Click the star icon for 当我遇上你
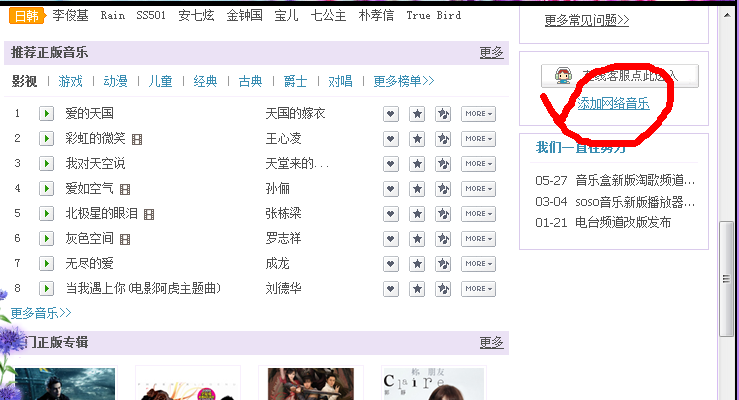Image resolution: width=739 pixels, height=400 pixels. click(417, 288)
